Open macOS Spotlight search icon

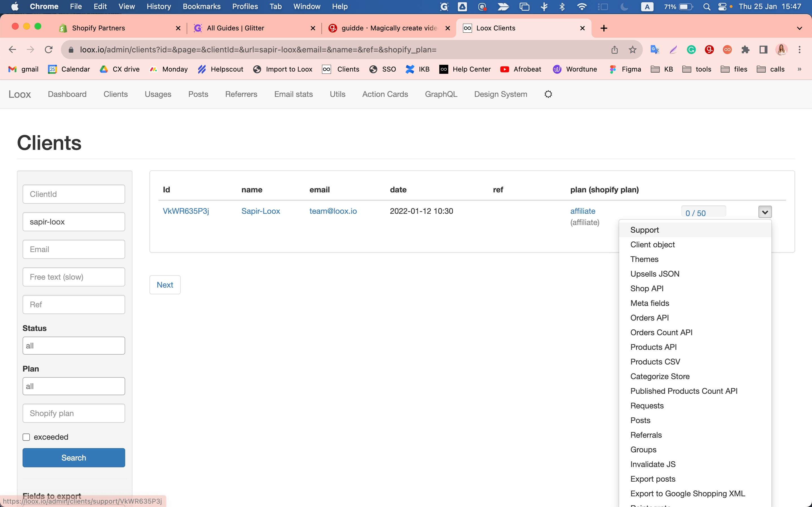pos(707,7)
